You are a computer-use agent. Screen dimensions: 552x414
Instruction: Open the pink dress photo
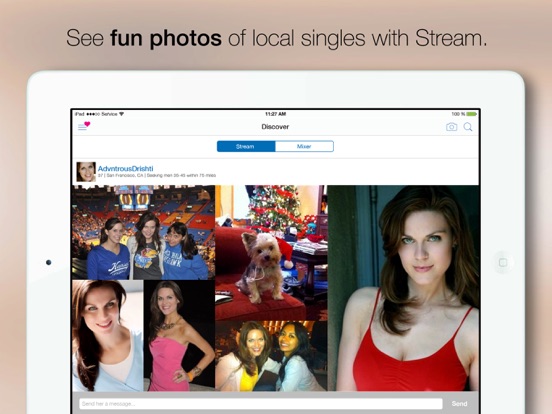180,335
